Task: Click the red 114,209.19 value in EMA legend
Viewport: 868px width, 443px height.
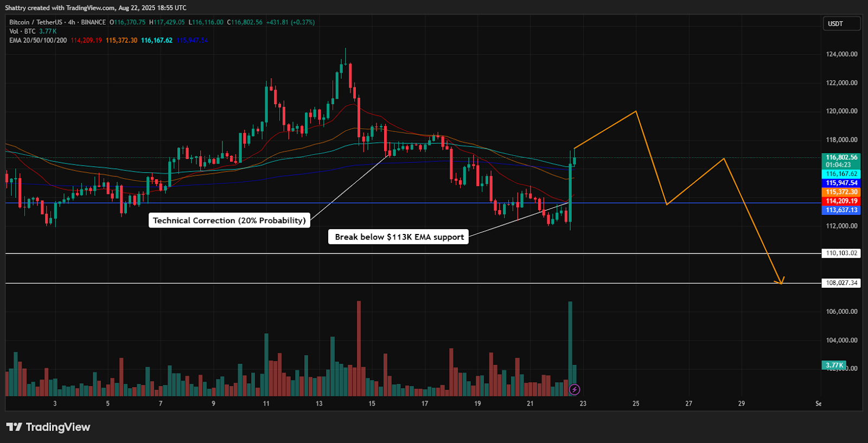Action: 86,40
